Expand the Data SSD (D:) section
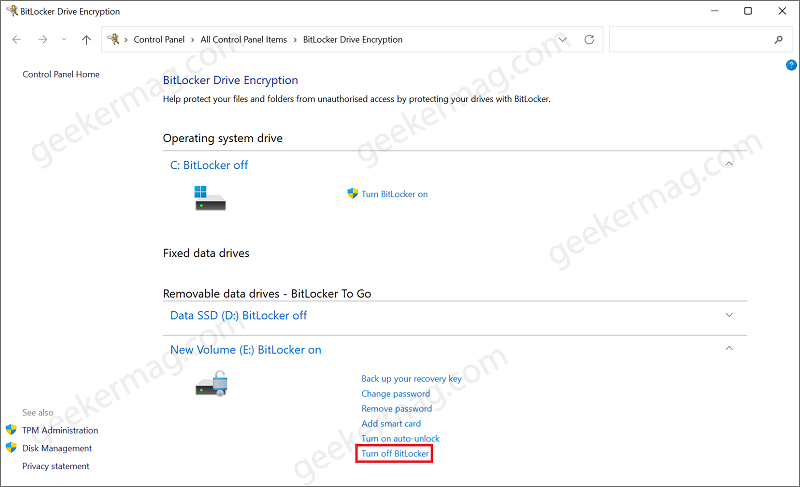The image size is (800, 487). (x=729, y=315)
